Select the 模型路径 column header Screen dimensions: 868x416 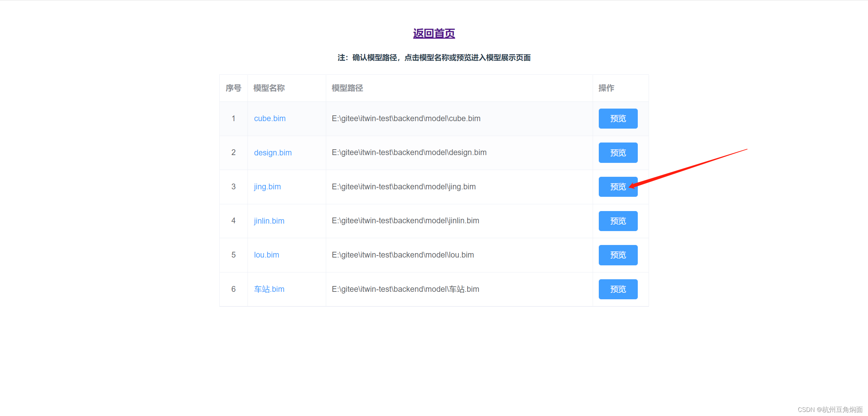pos(347,88)
